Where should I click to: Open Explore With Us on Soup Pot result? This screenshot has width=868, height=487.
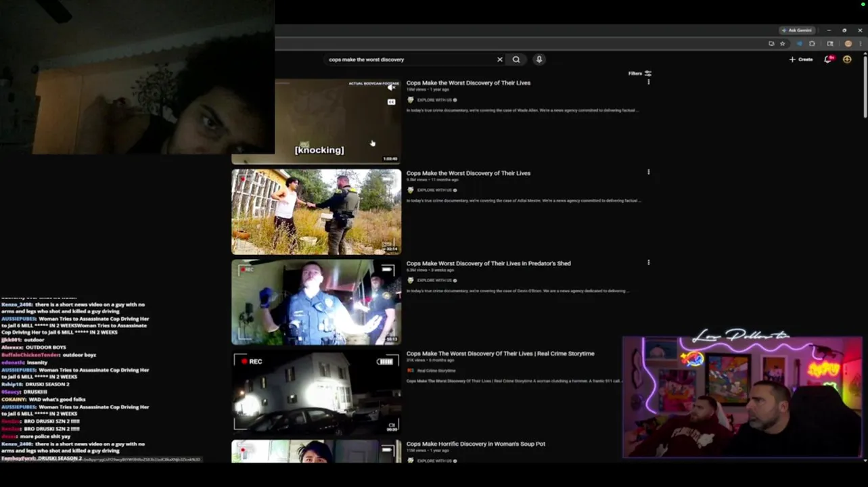coord(434,461)
